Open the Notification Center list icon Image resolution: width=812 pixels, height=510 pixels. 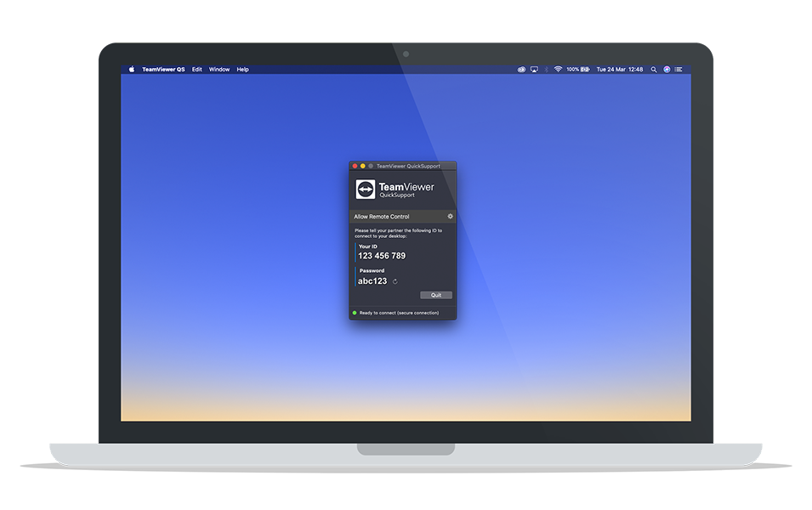(679, 70)
